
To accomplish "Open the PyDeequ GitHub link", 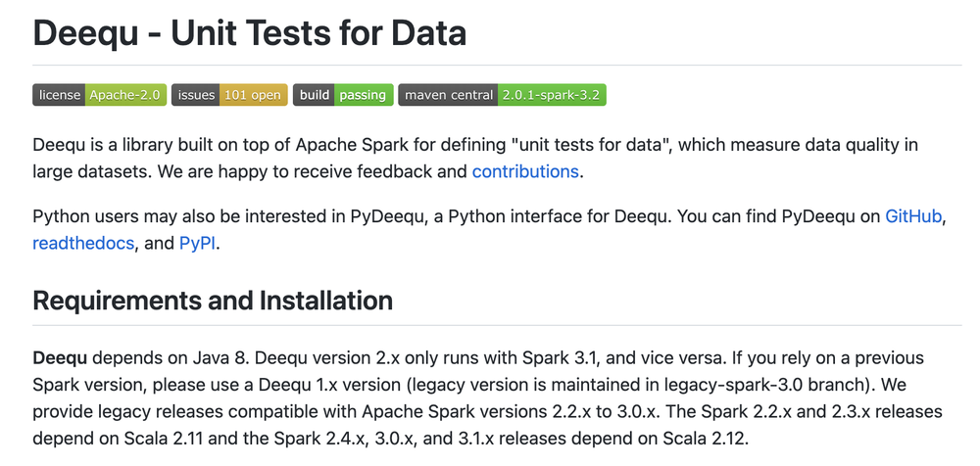I will click(x=914, y=216).
